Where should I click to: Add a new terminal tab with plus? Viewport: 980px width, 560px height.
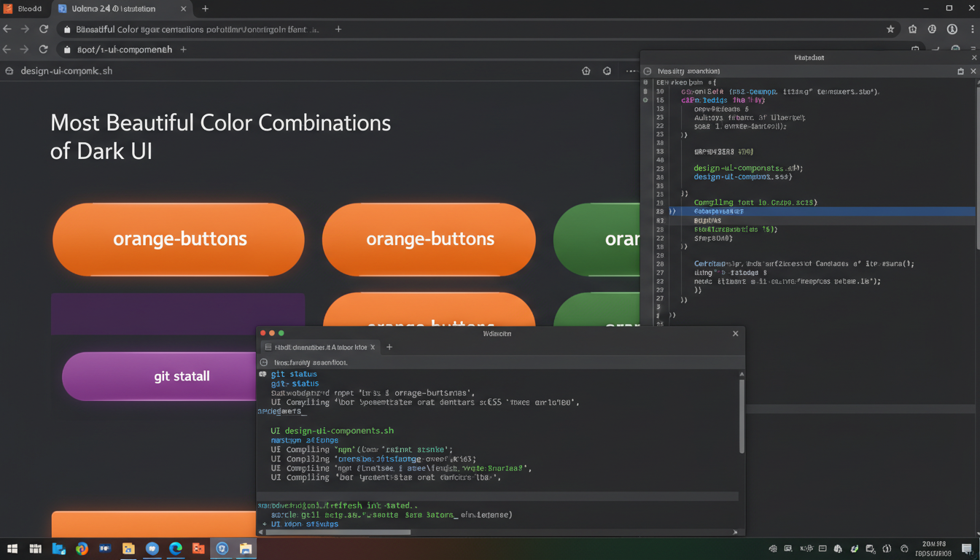pyautogui.click(x=389, y=347)
